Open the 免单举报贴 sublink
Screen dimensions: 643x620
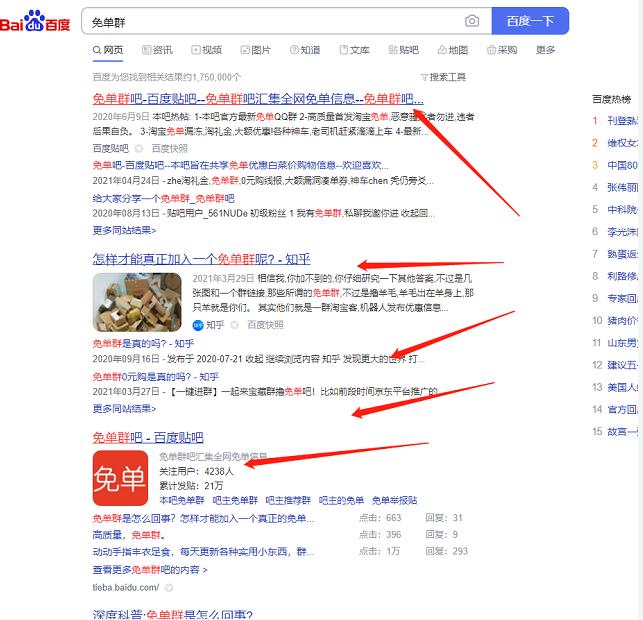click(x=394, y=500)
